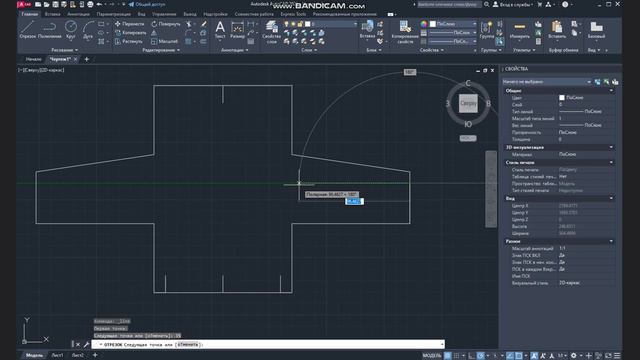The width and height of the screenshot is (640, 360).
Task: Select the Полилиния (Polyline) tool
Action: pos(49,29)
